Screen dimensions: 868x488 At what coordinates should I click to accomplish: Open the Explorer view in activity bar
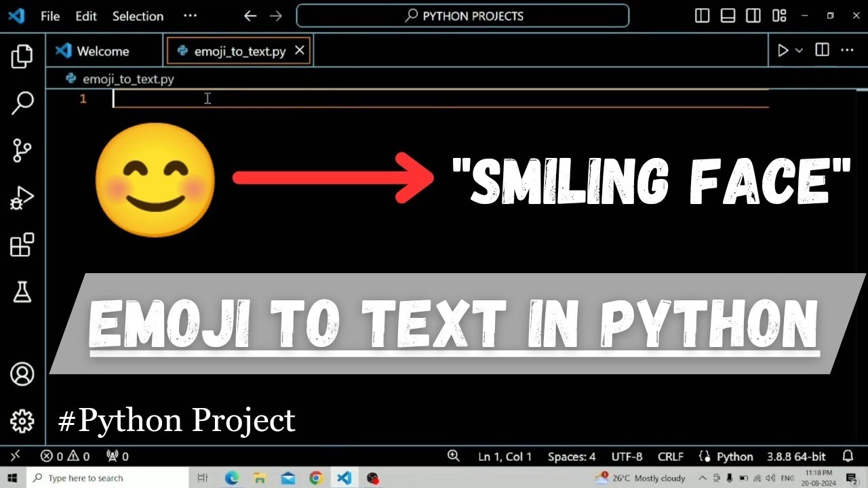tap(22, 56)
